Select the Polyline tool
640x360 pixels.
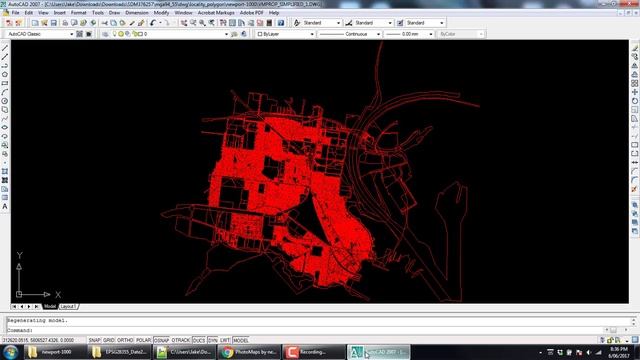pos(5,66)
